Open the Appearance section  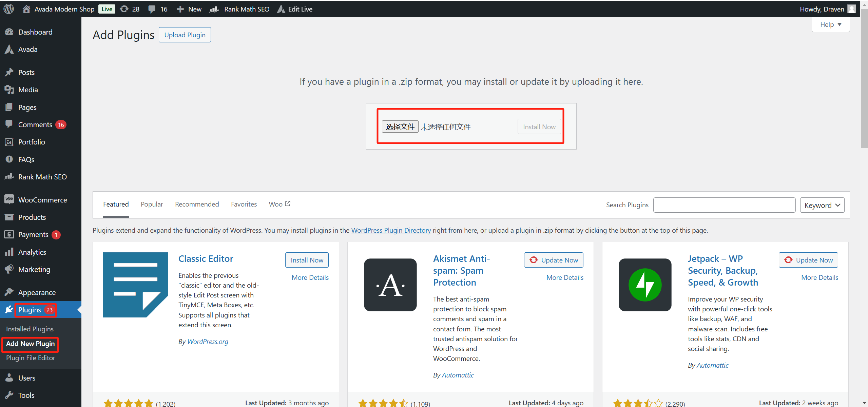tap(37, 292)
